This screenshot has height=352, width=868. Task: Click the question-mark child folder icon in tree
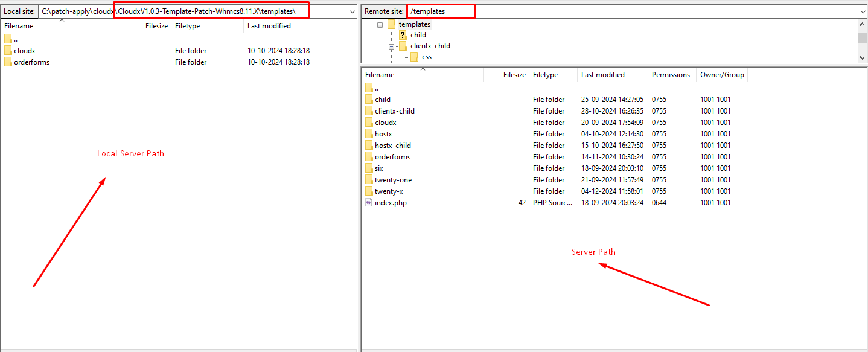(x=403, y=35)
